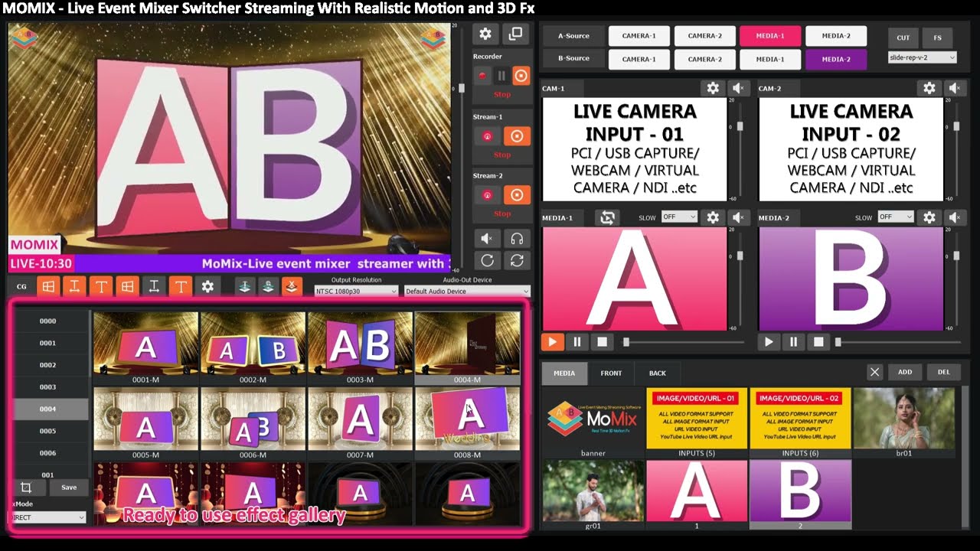The width and height of the screenshot is (980, 551).
Task: Open MEDIA-1 settings gear
Action: tap(713, 217)
